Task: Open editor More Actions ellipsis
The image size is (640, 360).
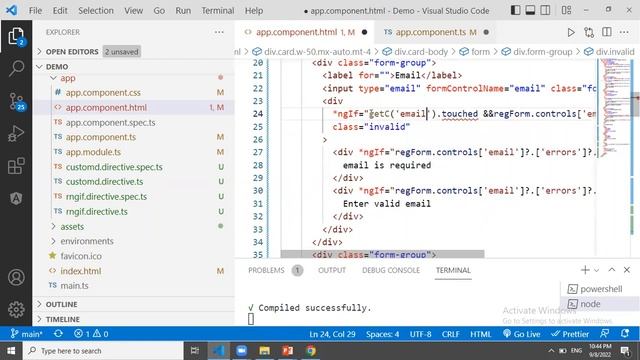Action: coord(624,32)
